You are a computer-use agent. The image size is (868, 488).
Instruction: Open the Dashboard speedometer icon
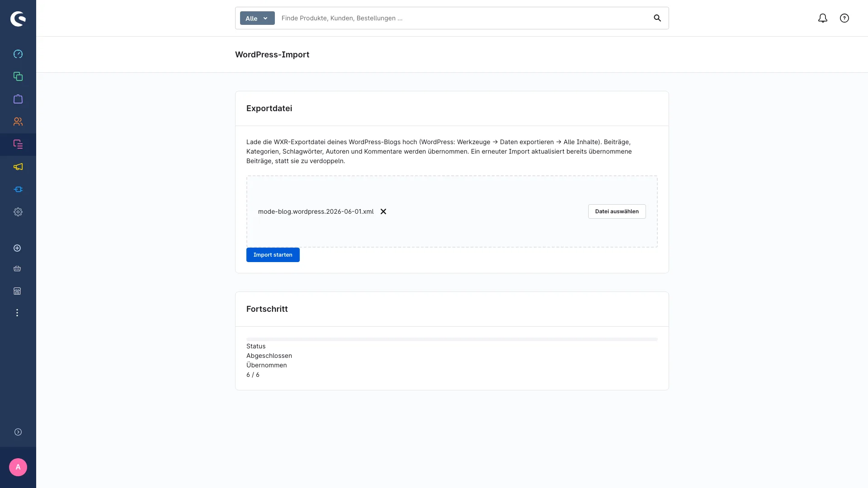coord(18,54)
